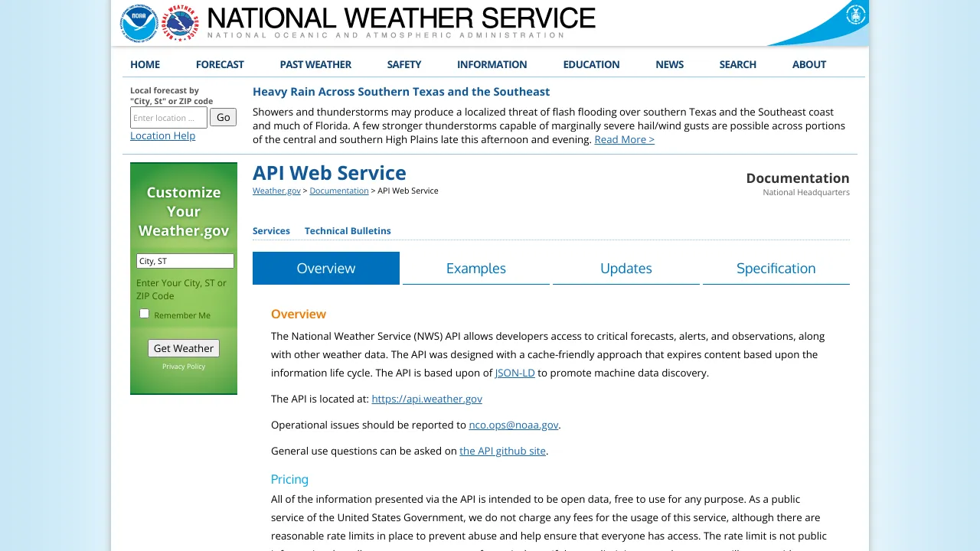Focus the Enter location input field
Image resolution: width=980 pixels, height=551 pixels.
pos(168,117)
